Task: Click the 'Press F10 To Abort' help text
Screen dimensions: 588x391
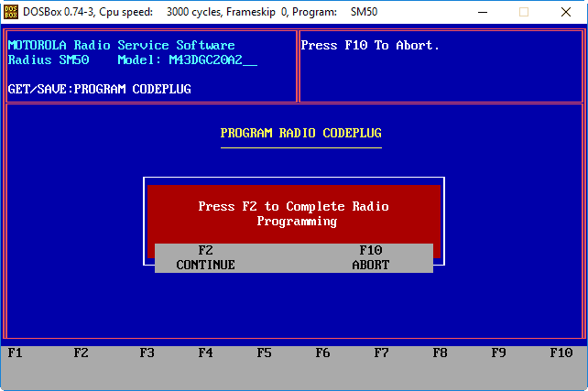Action: point(370,45)
